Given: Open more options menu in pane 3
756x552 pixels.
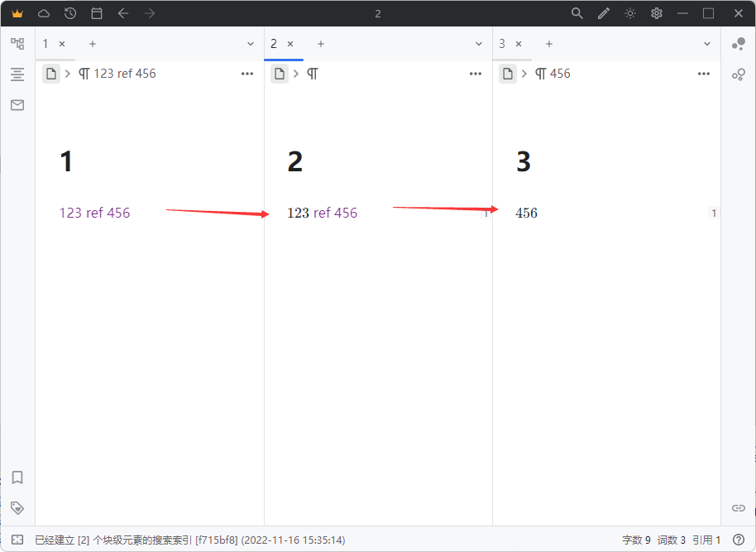Looking at the screenshot, I should tap(703, 74).
